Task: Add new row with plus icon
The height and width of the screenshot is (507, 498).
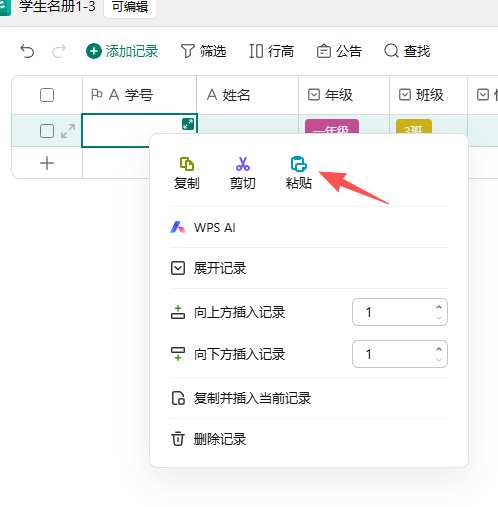Action: coord(47,163)
